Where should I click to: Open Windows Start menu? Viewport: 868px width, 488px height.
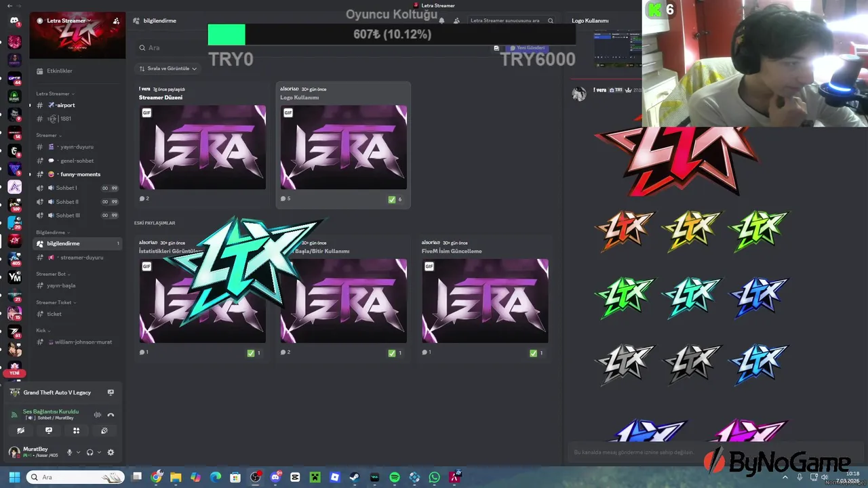click(14, 477)
